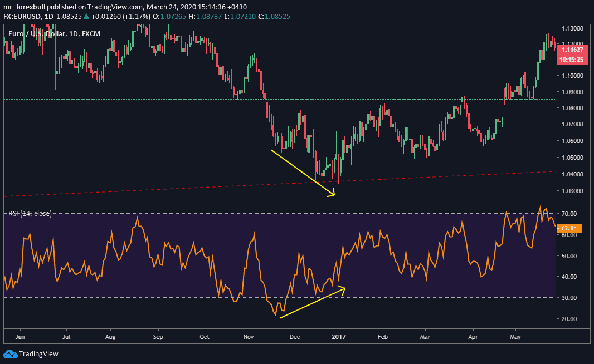Click the Euro / U.S. Dollar chart title
The image size is (594, 364).
click(35, 34)
